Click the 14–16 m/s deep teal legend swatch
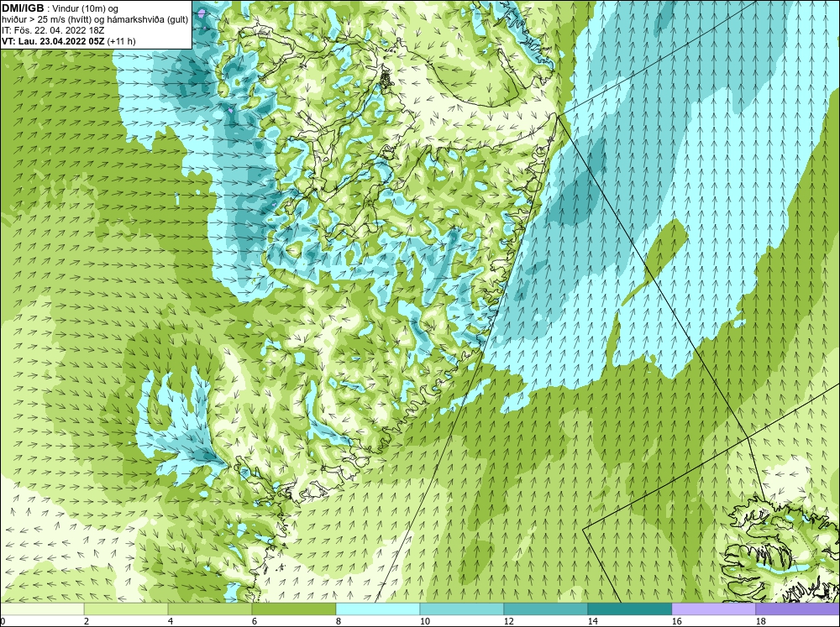 tap(629, 609)
